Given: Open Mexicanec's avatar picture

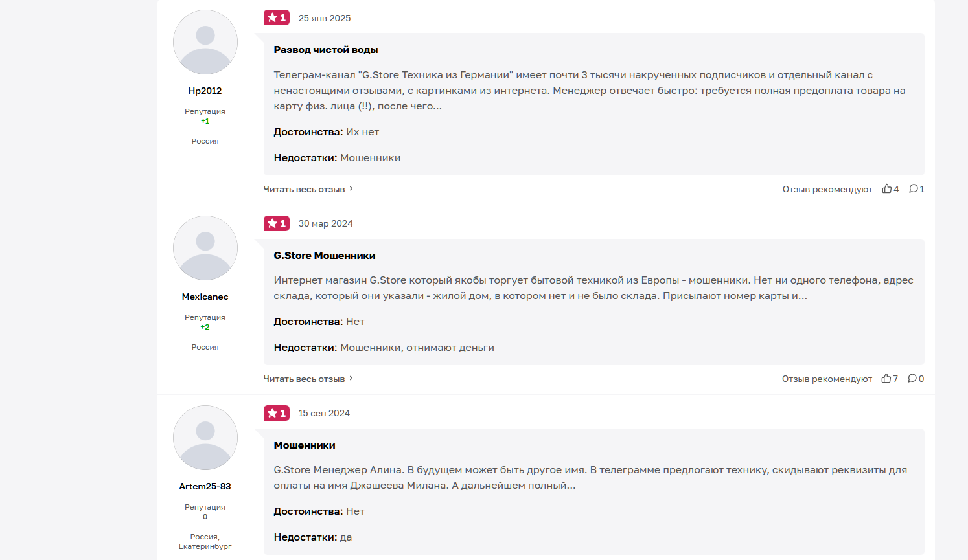Looking at the screenshot, I should (205, 248).
